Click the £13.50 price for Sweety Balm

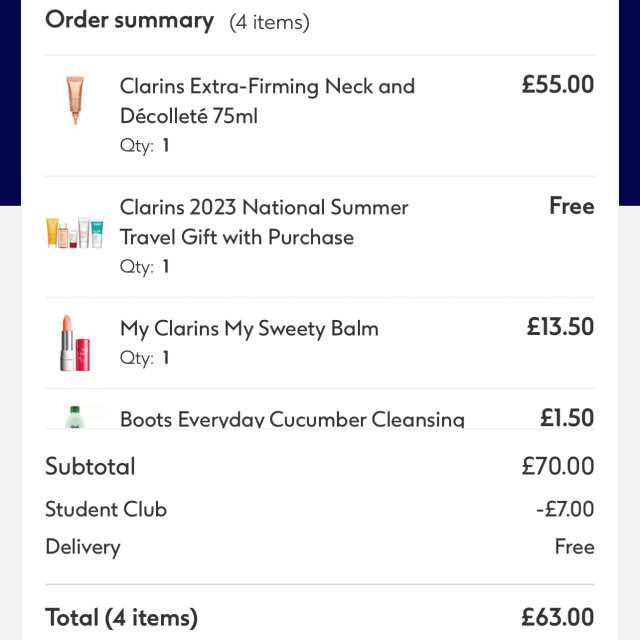560,327
